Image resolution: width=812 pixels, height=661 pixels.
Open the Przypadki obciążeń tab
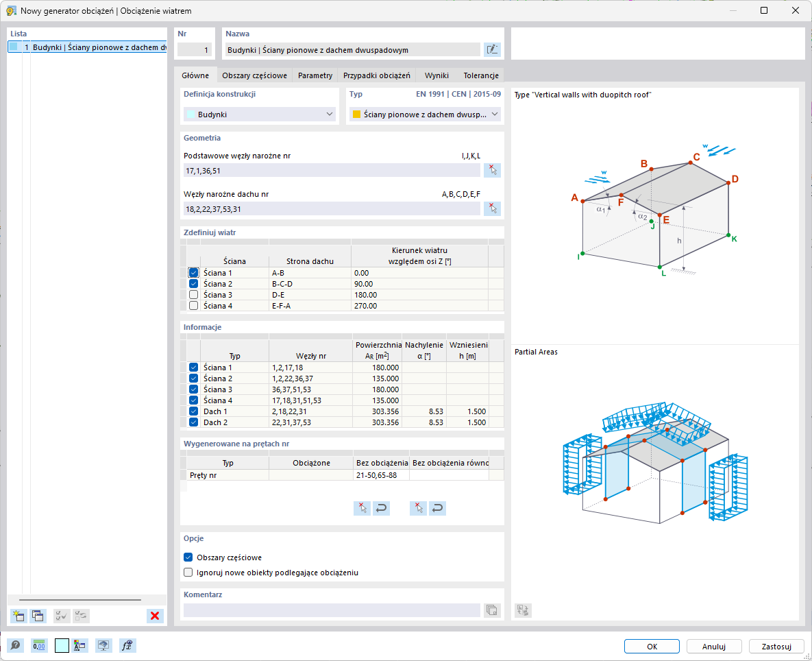pos(377,75)
